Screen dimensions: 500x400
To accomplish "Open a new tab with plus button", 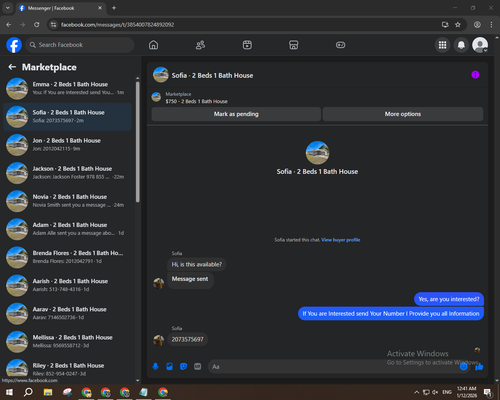I will click(114, 8).
